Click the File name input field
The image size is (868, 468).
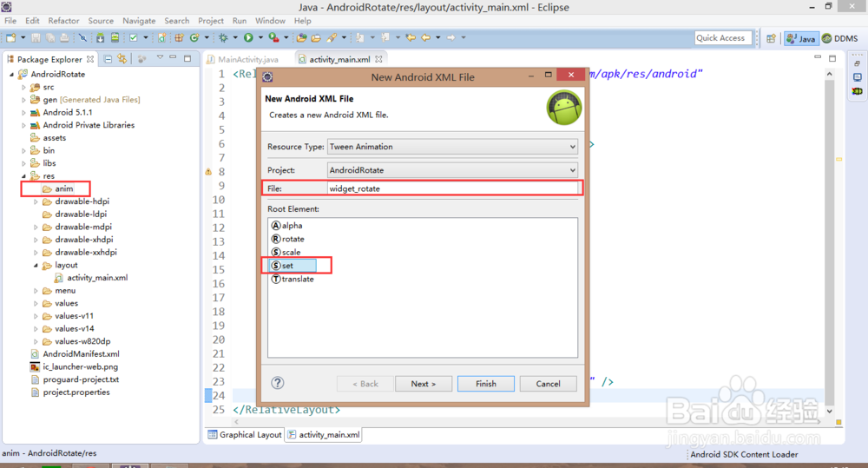(452, 188)
